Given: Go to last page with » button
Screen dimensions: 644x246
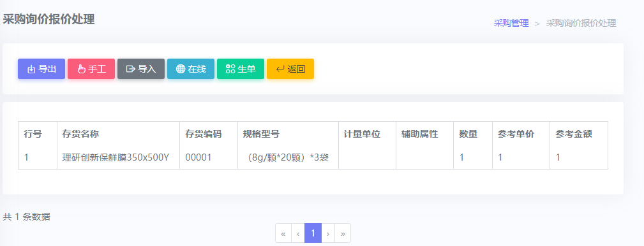Looking at the screenshot, I should point(343,233).
